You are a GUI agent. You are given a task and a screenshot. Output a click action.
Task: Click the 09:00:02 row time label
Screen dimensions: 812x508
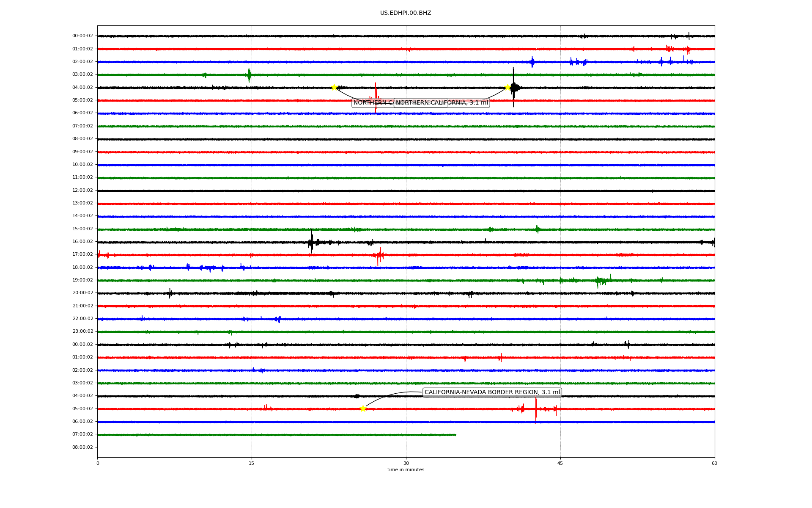coord(82,152)
